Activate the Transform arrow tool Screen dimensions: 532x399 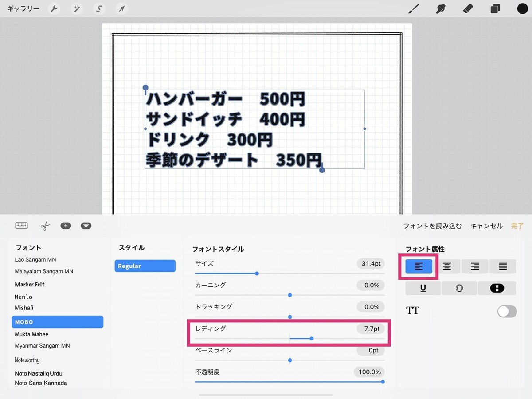pos(121,8)
